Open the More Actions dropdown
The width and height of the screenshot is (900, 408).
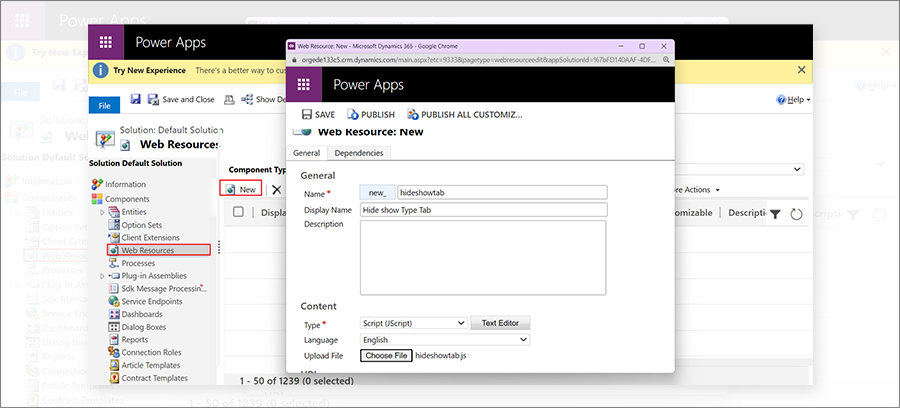coord(697,189)
